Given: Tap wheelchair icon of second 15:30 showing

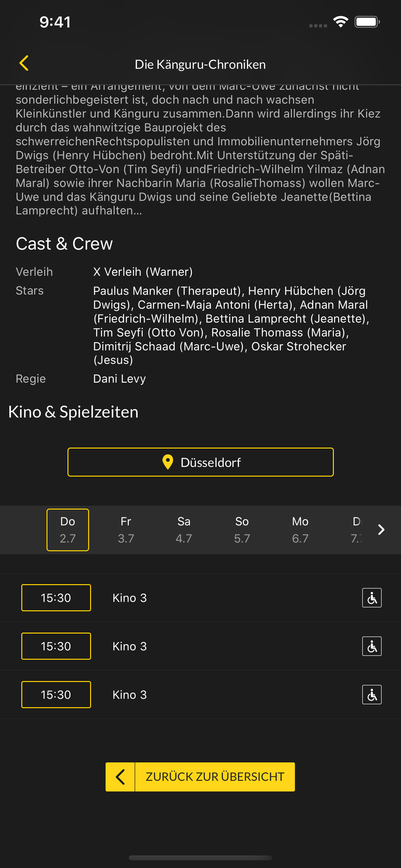Looking at the screenshot, I should point(372,646).
